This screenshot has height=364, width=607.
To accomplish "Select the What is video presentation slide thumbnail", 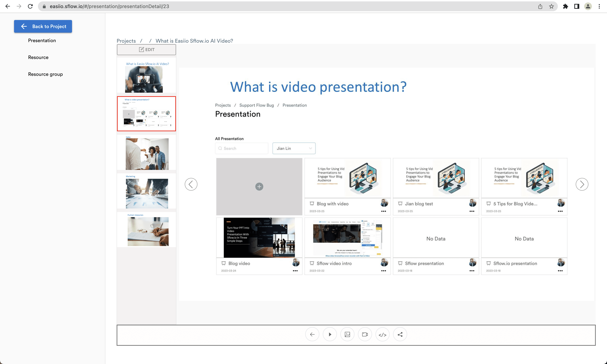I will pyautogui.click(x=146, y=114).
